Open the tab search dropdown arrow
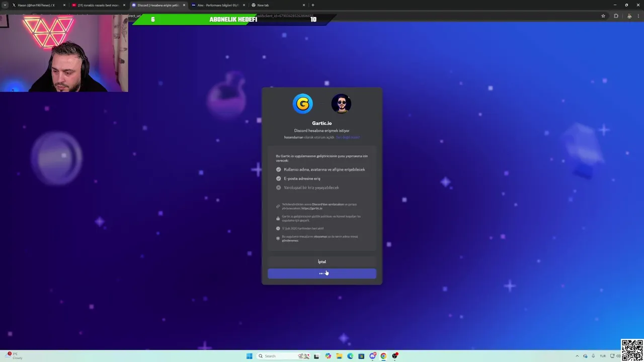Viewport: 644px width, 362px height. tap(5, 5)
